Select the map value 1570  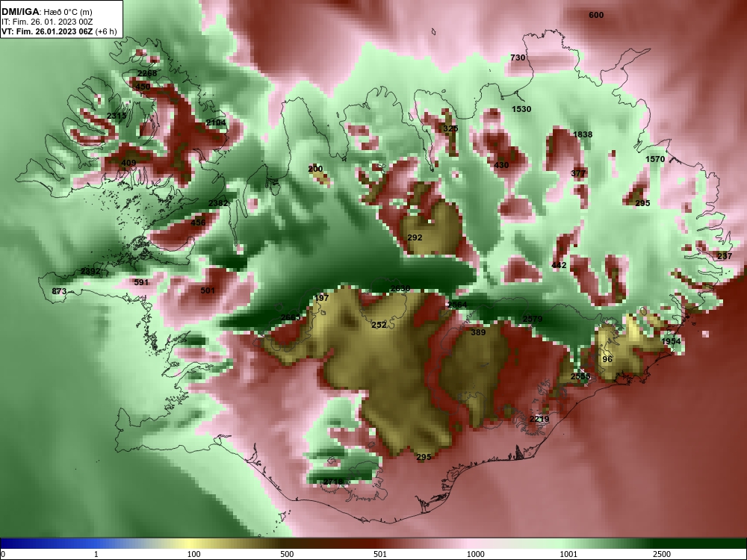point(654,159)
